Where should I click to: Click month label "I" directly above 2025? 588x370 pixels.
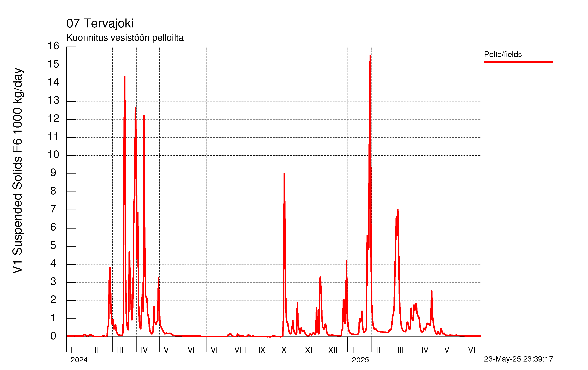click(x=353, y=350)
